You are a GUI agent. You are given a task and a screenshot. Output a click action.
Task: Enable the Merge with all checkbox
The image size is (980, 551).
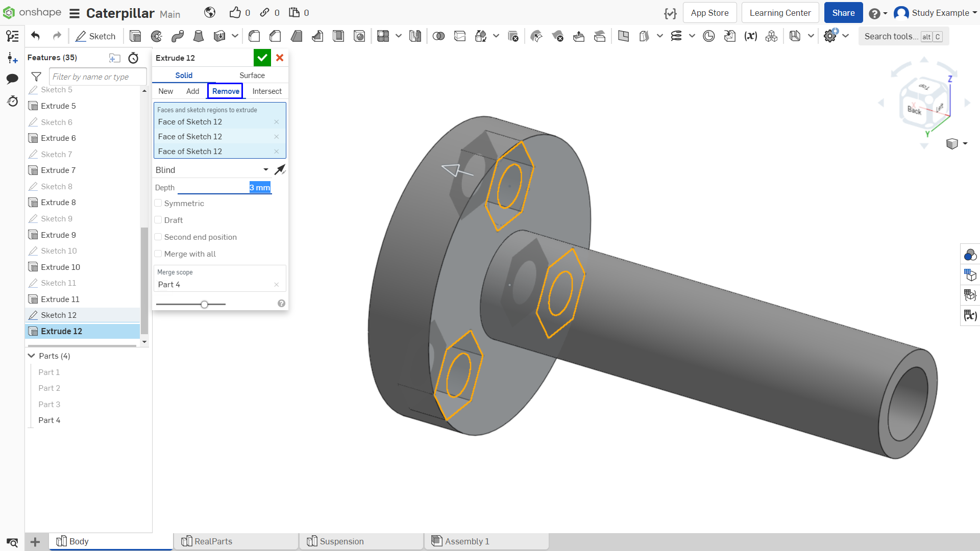(x=158, y=254)
